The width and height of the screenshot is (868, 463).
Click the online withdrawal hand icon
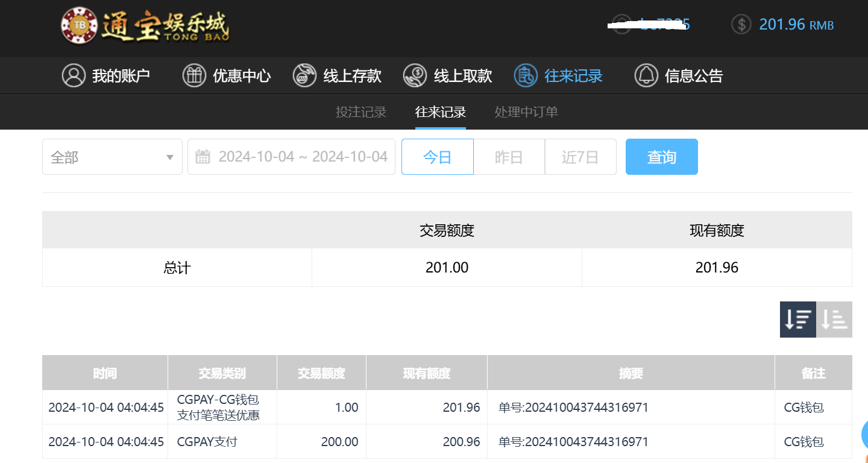coord(415,76)
